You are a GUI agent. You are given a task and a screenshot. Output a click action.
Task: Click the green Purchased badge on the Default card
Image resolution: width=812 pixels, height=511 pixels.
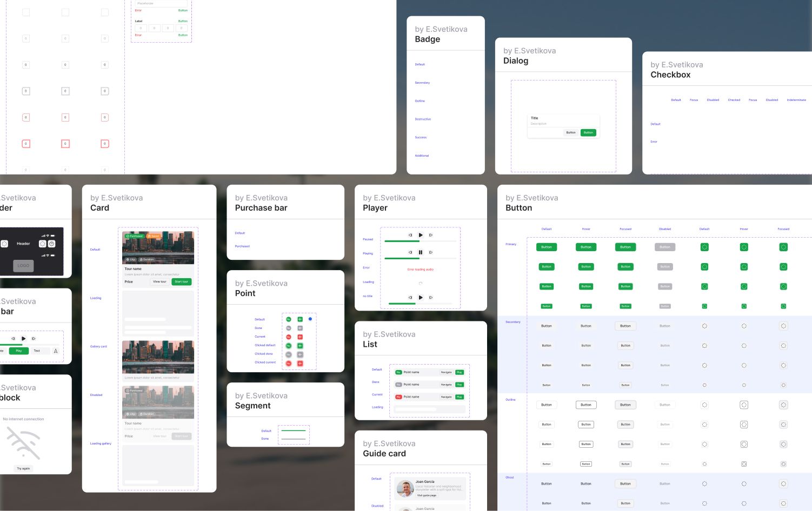(x=134, y=236)
